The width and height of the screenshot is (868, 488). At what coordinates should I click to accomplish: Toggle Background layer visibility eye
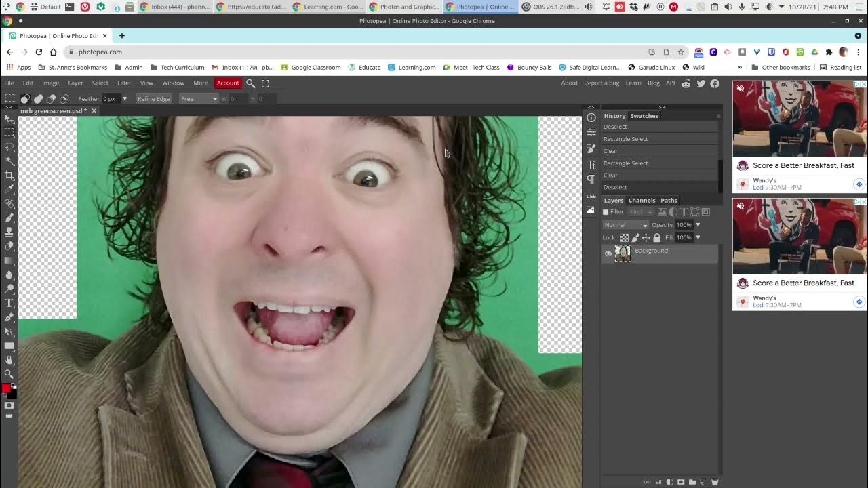click(x=608, y=253)
